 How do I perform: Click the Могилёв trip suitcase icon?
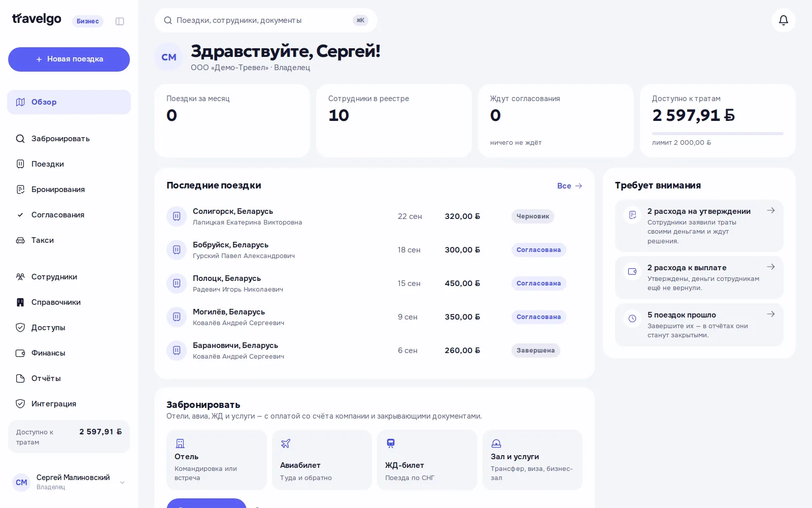click(x=177, y=317)
